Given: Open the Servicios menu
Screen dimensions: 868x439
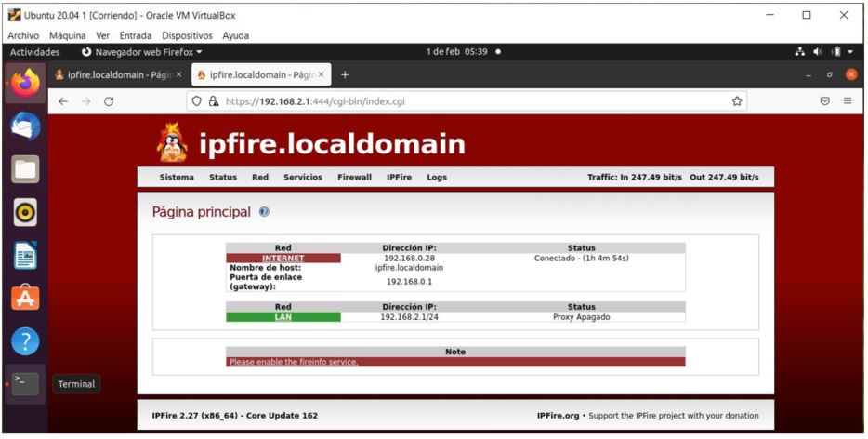Looking at the screenshot, I should (303, 178).
